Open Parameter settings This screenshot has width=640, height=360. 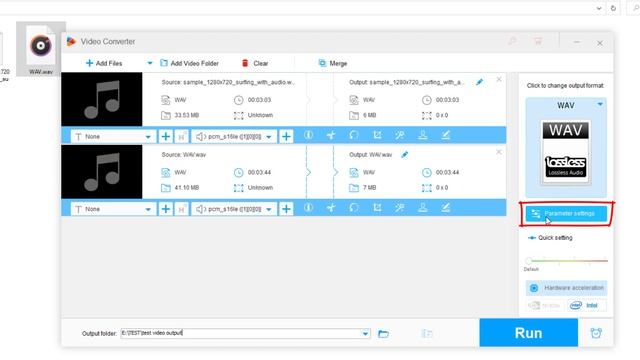click(x=566, y=213)
